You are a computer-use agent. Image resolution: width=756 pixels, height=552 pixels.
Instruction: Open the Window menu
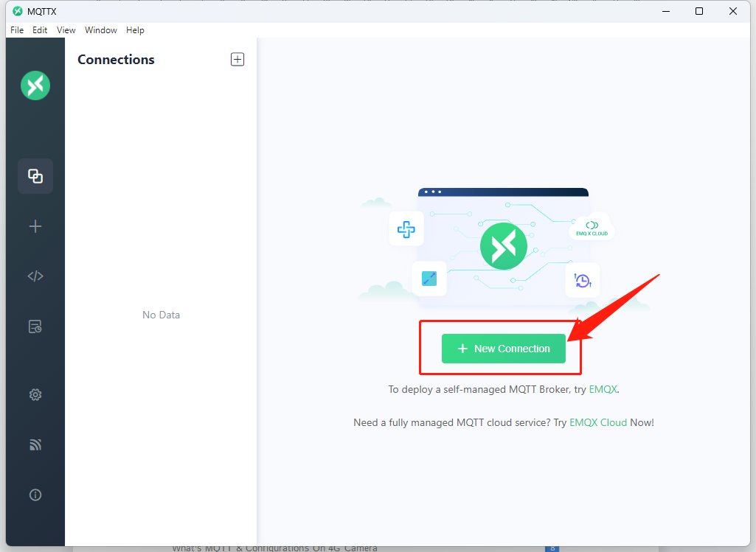101,30
